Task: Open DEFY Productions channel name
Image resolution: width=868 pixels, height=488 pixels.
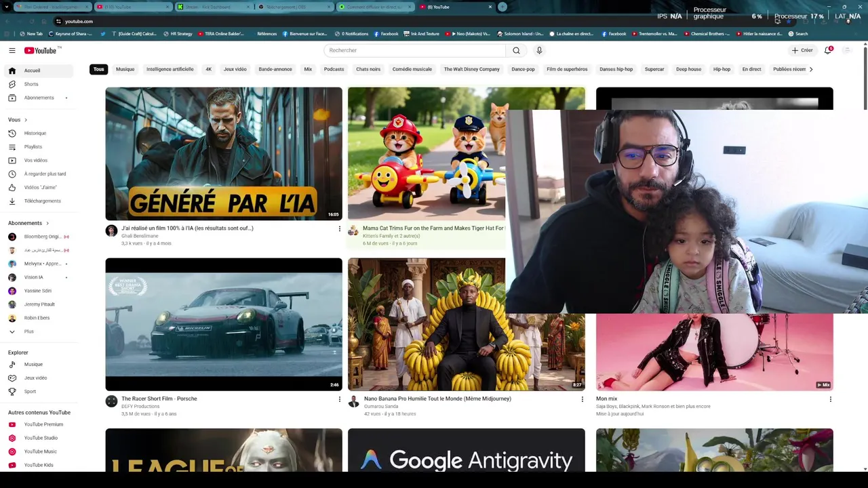Action: click(140, 406)
